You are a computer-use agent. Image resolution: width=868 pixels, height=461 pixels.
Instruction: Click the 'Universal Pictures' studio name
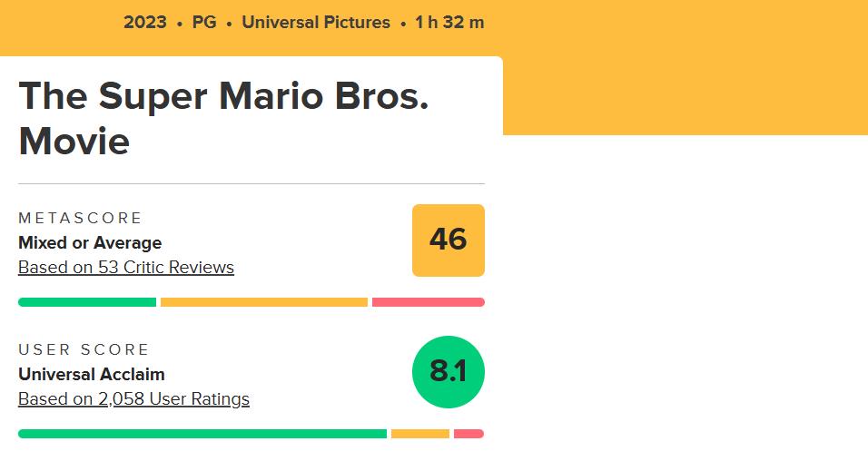(316, 23)
